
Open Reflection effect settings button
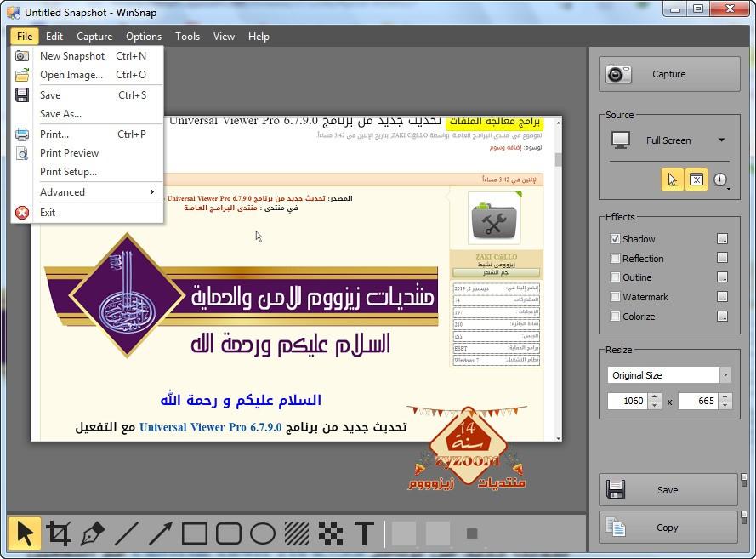click(722, 258)
